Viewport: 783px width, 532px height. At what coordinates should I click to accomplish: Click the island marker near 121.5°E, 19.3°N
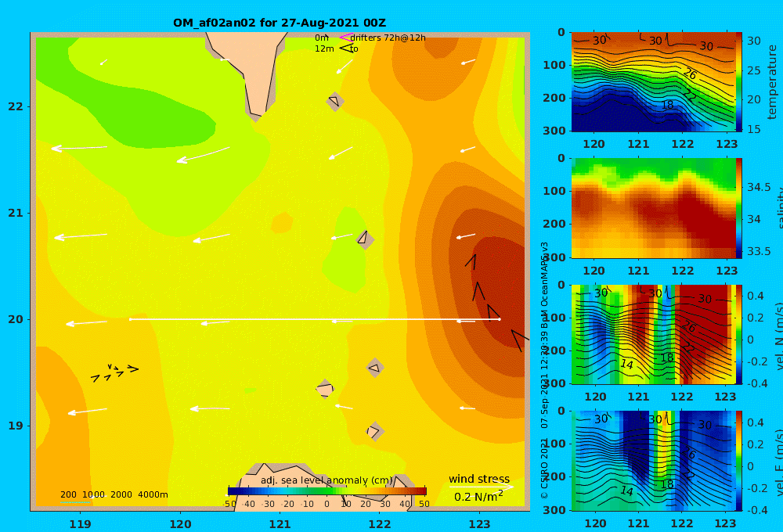[x=325, y=389]
